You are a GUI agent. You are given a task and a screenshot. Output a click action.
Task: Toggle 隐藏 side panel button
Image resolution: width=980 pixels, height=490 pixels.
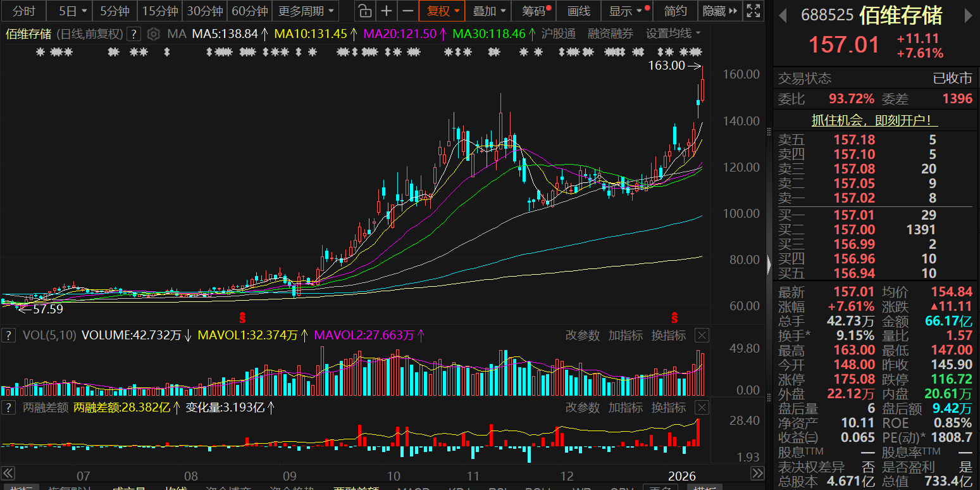tap(719, 11)
